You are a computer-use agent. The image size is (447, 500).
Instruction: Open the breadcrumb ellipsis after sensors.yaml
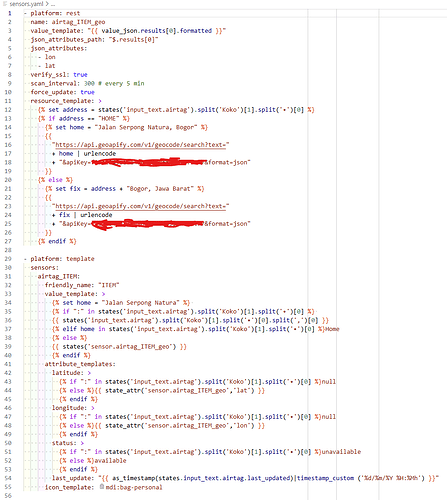tap(53, 4)
